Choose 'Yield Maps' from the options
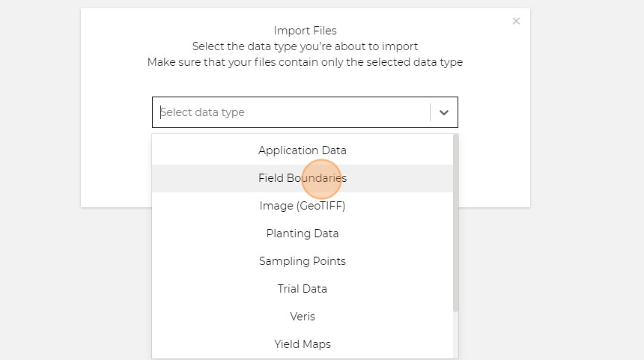 (x=303, y=344)
